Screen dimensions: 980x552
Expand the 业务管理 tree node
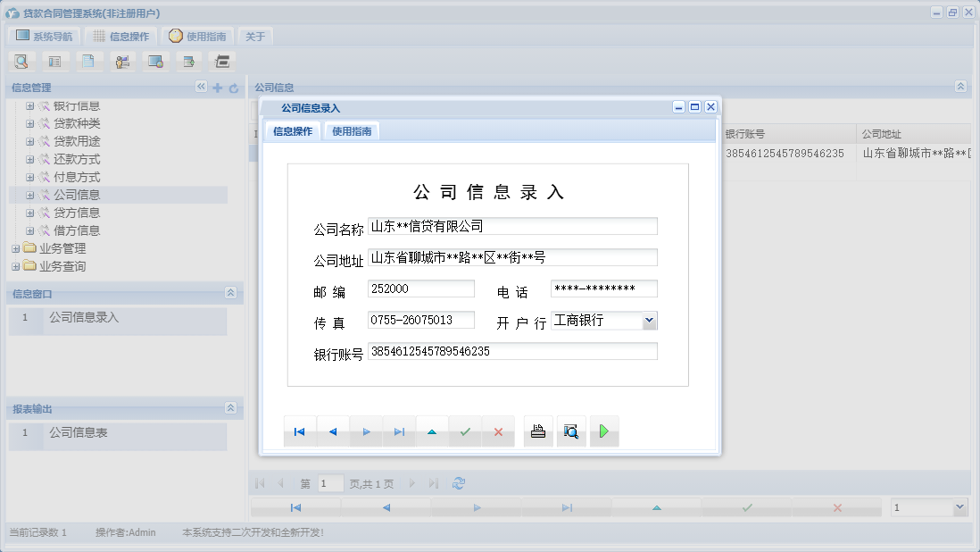pos(15,248)
